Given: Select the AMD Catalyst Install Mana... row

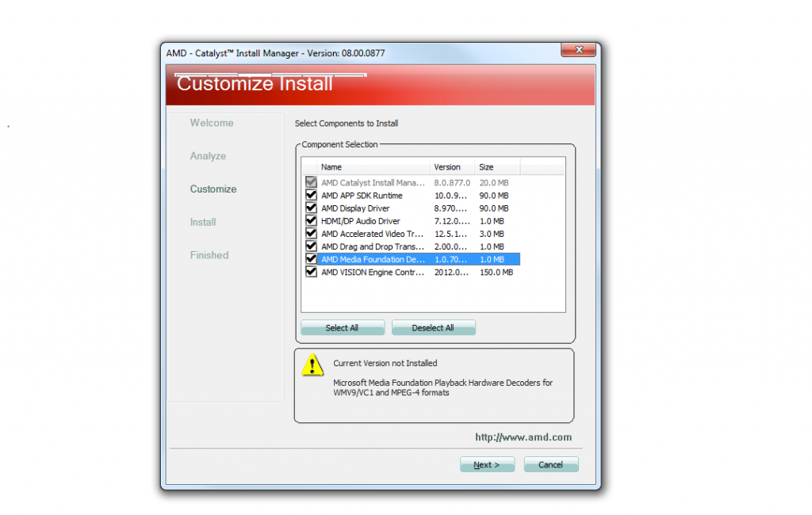Looking at the screenshot, I should point(412,183).
